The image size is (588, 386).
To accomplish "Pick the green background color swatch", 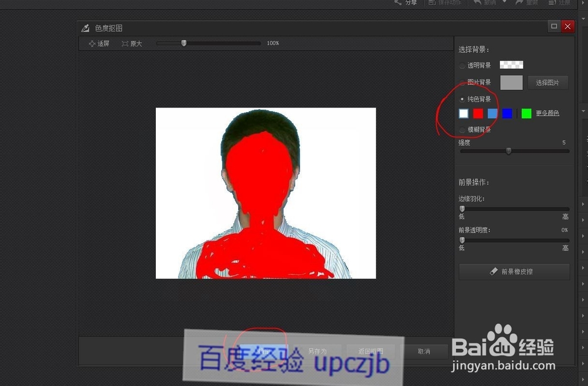I will (526, 113).
